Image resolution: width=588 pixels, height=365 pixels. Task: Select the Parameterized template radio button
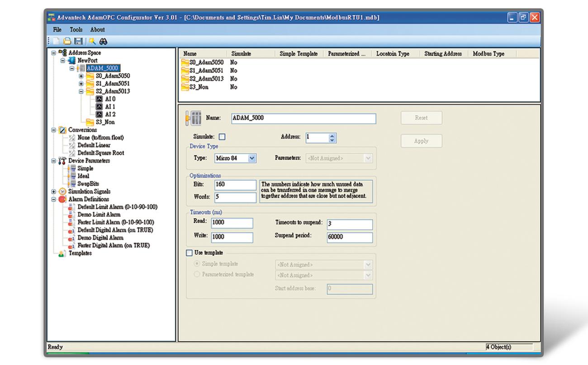(197, 275)
